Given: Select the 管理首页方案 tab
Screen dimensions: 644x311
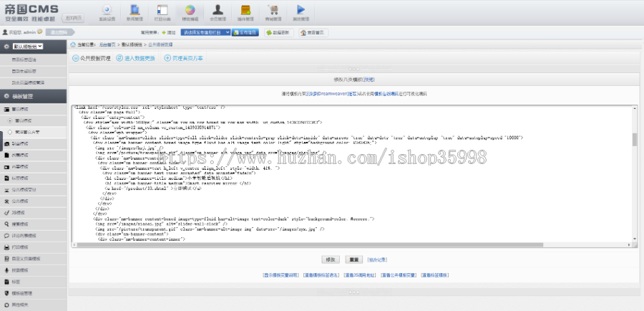Looking at the screenshot, I should pos(184,59).
